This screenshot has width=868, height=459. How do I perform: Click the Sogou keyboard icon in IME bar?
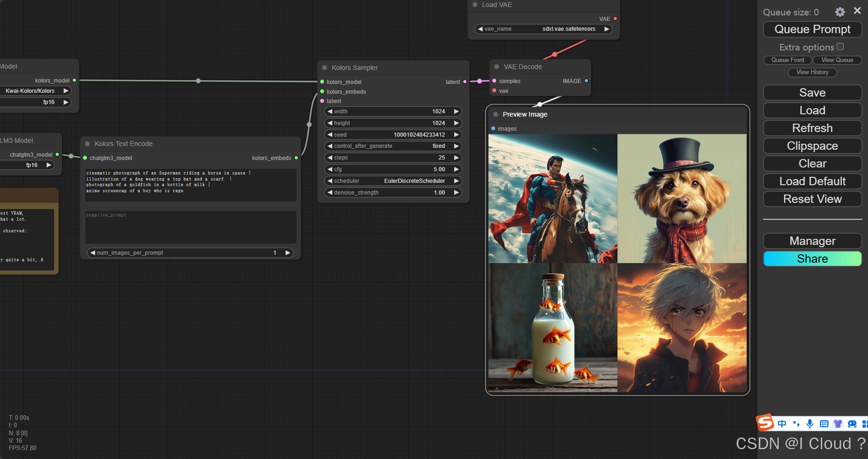(824, 424)
